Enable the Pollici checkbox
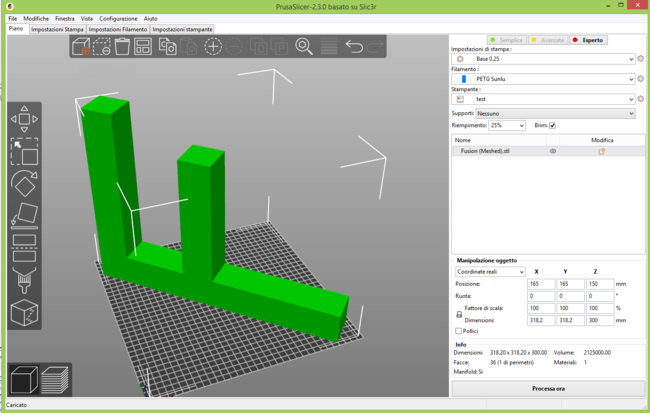 [459, 330]
